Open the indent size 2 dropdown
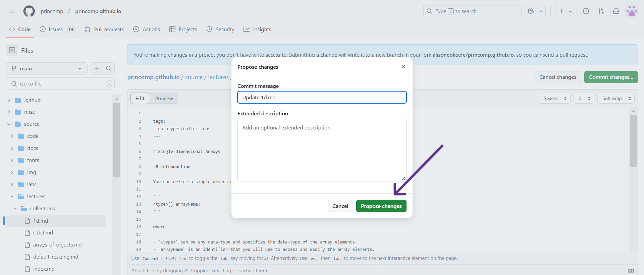The width and height of the screenshot is (644, 275). pyautogui.click(x=584, y=98)
